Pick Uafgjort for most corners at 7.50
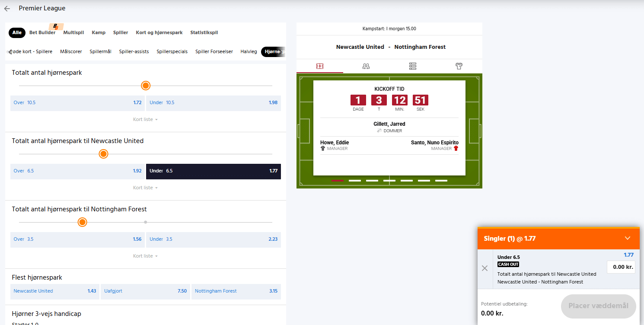 point(146,291)
